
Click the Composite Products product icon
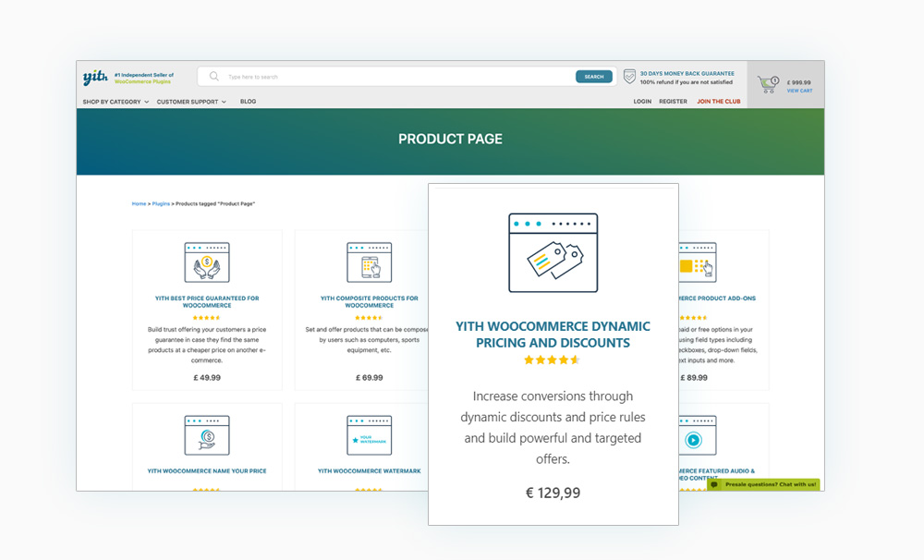369,262
